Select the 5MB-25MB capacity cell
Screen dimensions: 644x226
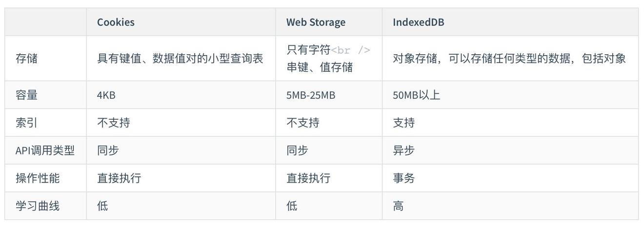click(311, 95)
